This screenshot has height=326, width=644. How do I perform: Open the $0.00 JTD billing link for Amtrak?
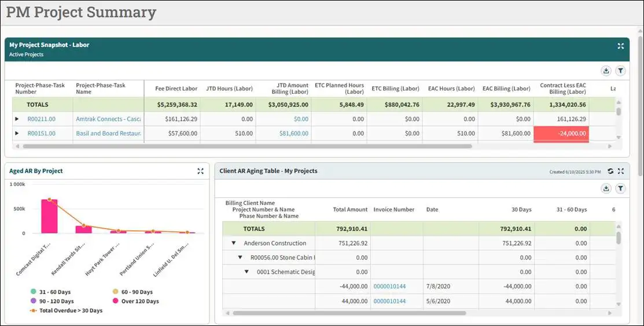click(301, 119)
